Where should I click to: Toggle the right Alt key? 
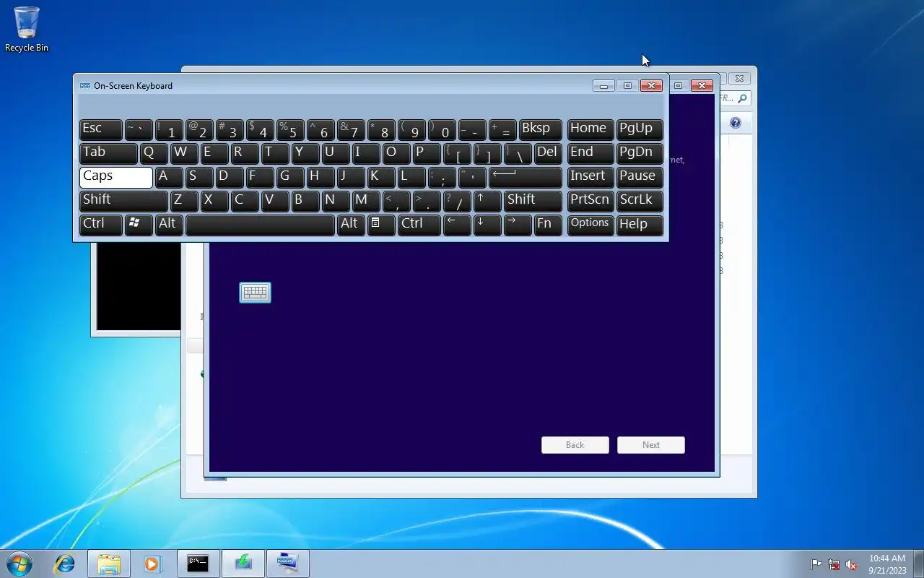pos(351,225)
